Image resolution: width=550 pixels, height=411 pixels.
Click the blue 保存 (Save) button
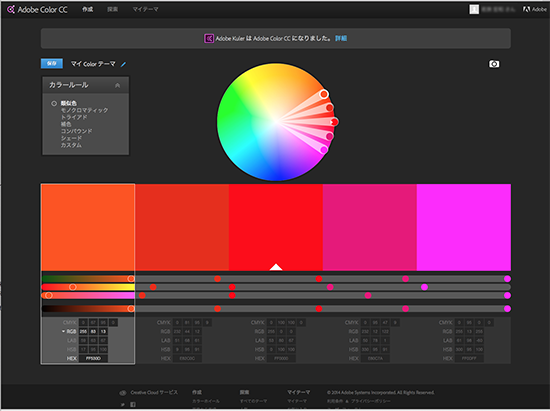pyautogui.click(x=52, y=63)
